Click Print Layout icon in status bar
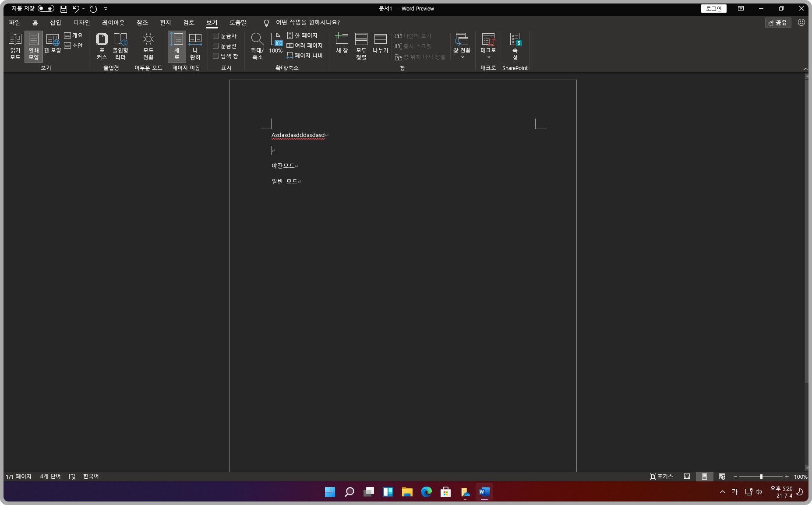This screenshot has width=812, height=505. [x=704, y=477]
